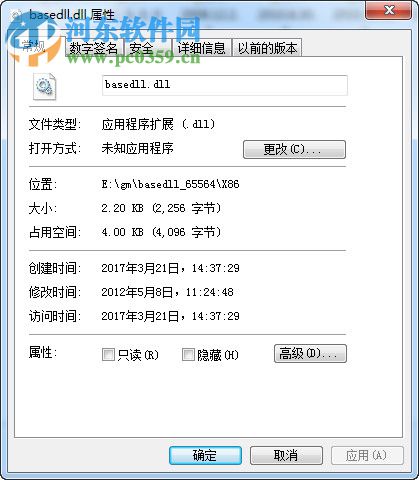Click the 应用(A) button
This screenshot has width=419, height=480.
[367, 455]
